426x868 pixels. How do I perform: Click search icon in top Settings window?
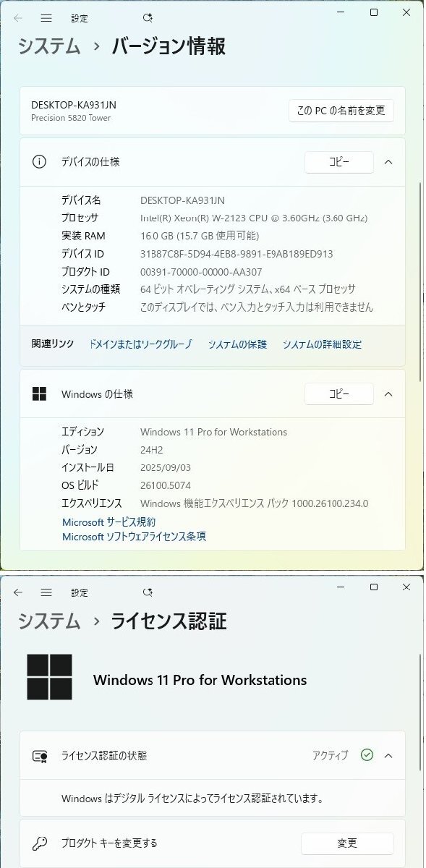click(148, 17)
